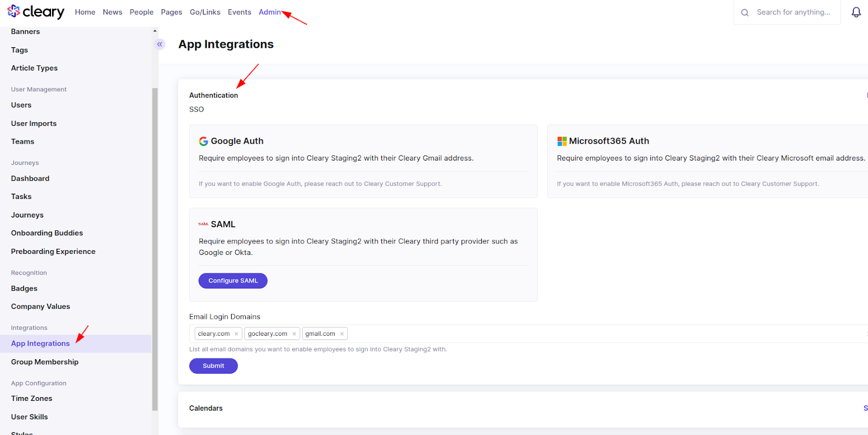Remove the gmail.com domain tag
The image size is (868, 435).
coord(342,334)
